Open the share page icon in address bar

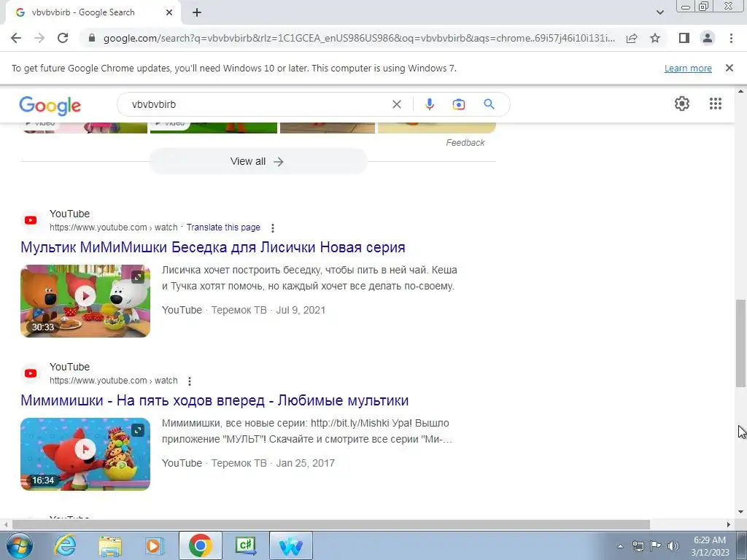[x=632, y=38]
